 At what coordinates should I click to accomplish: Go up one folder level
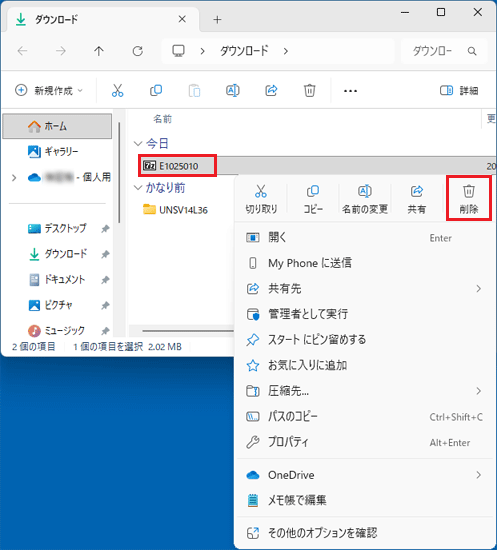[x=99, y=51]
